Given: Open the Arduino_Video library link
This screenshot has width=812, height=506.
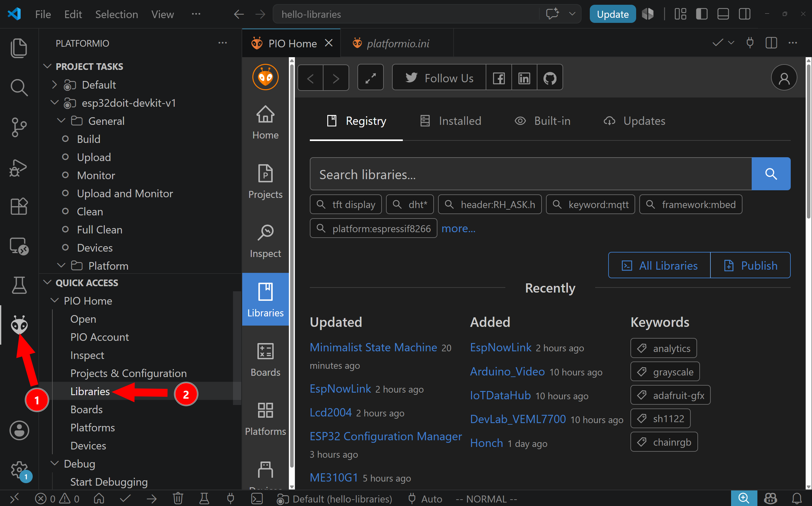Looking at the screenshot, I should (508, 371).
